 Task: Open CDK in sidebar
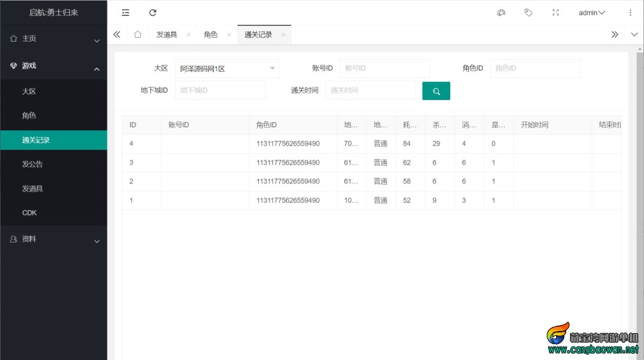pyautogui.click(x=54, y=213)
